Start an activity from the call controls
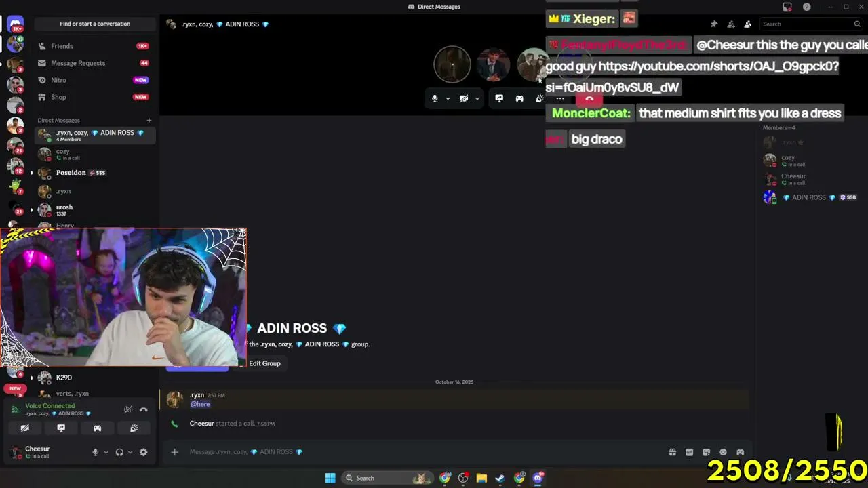Screen dimensions: 868x488 click(x=519, y=98)
